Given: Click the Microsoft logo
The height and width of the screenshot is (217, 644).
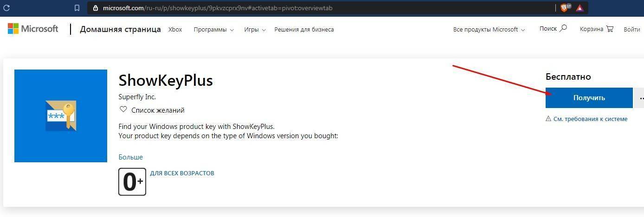Looking at the screenshot, I should (x=33, y=29).
